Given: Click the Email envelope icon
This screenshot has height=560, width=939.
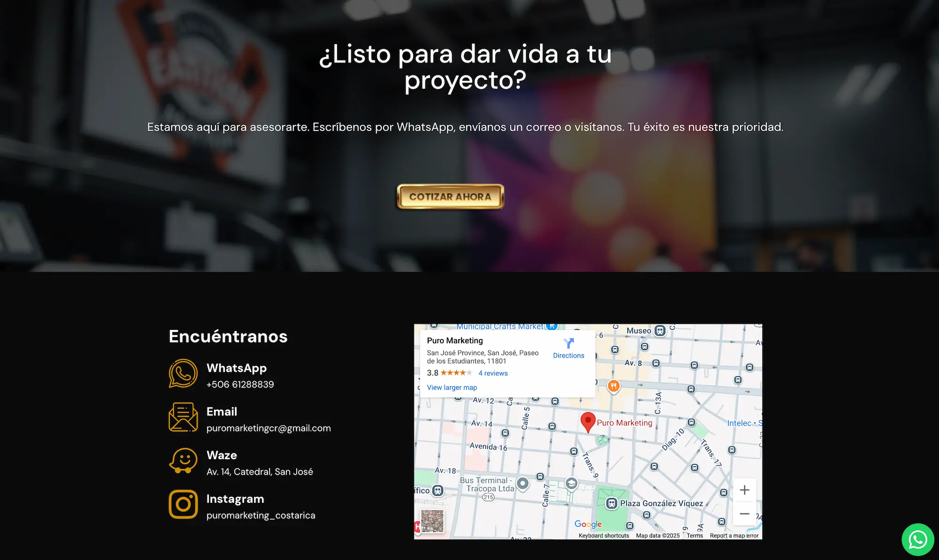Looking at the screenshot, I should 183,417.
